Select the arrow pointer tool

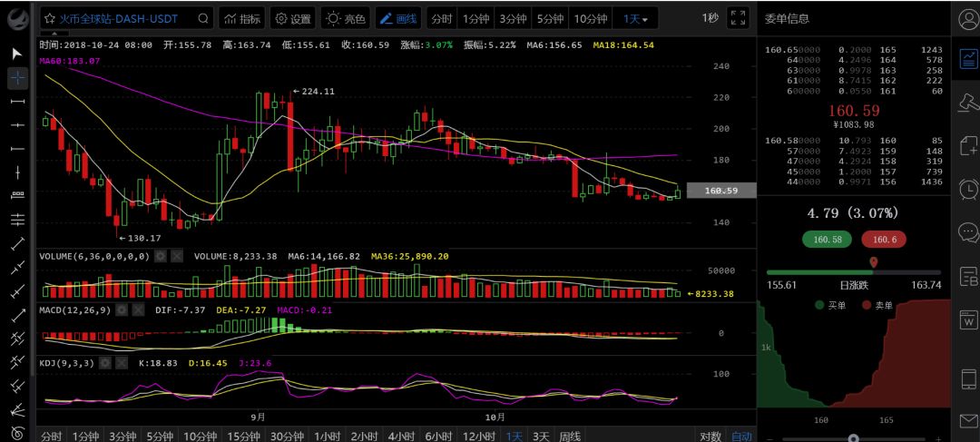pos(17,54)
